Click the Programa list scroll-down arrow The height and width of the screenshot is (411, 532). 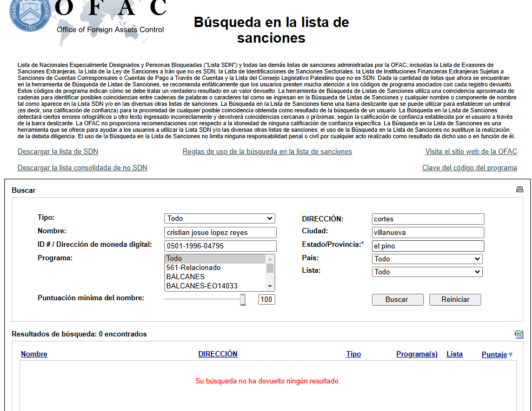pos(270,286)
